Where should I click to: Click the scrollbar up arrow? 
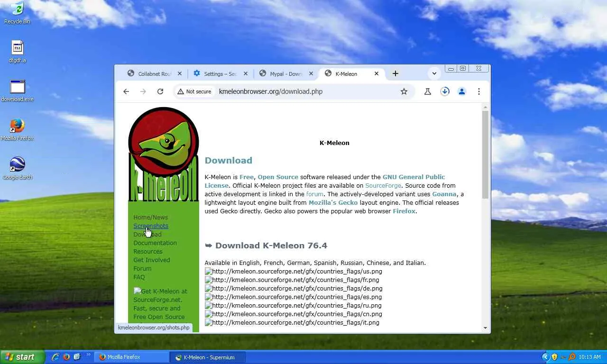click(485, 107)
